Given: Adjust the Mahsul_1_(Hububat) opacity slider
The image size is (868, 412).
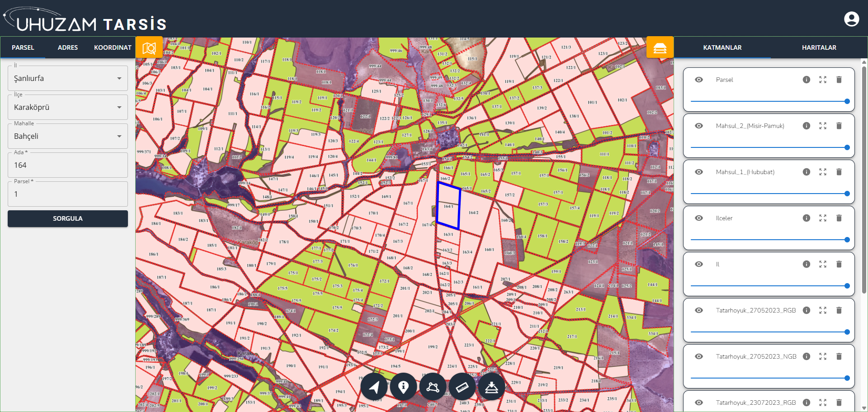Looking at the screenshot, I should pyautogui.click(x=769, y=194).
